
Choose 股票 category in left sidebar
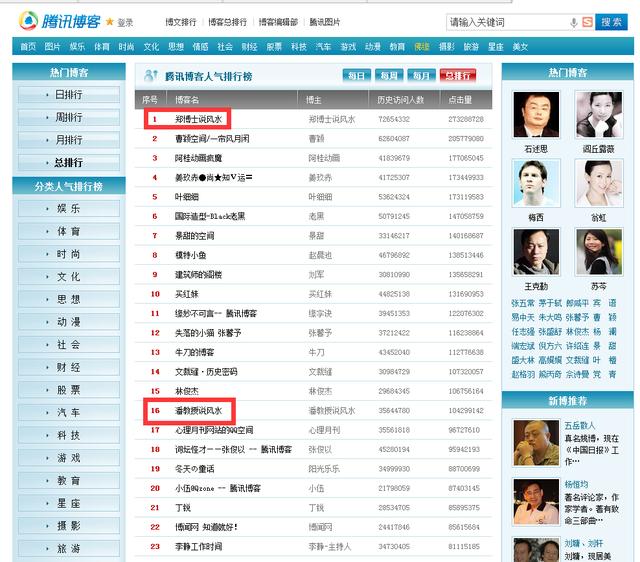(x=69, y=390)
